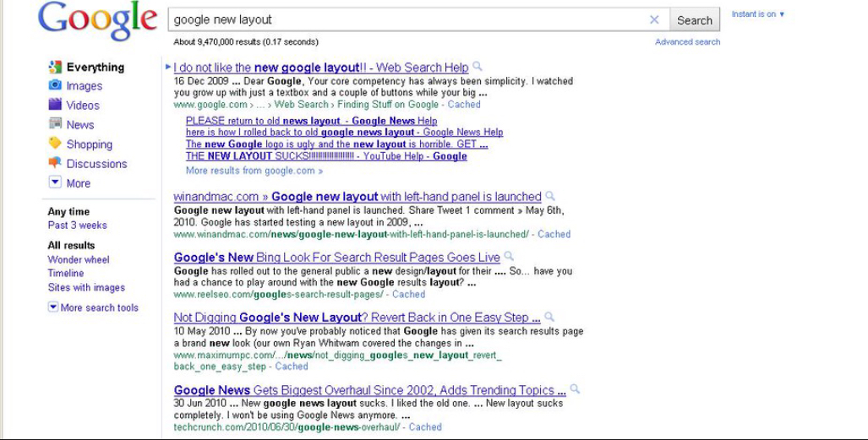Open "More results from google.com"
The image size is (868, 440).
254,171
